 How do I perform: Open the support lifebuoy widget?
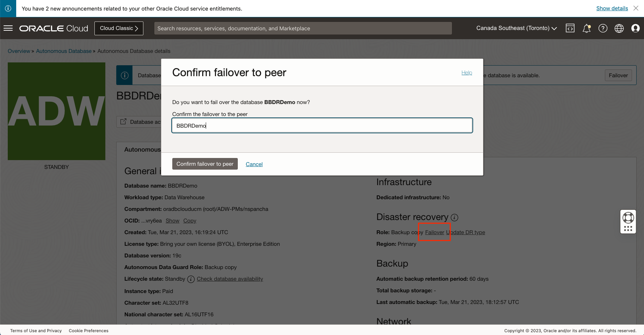628,218
